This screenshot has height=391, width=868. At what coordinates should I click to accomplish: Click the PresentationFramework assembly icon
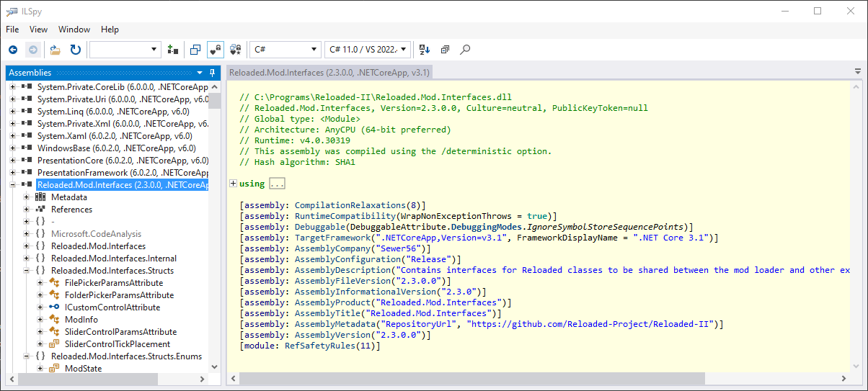coord(27,173)
